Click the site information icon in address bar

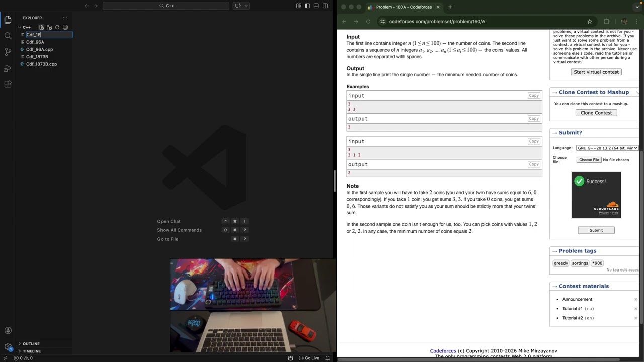tap(383, 22)
